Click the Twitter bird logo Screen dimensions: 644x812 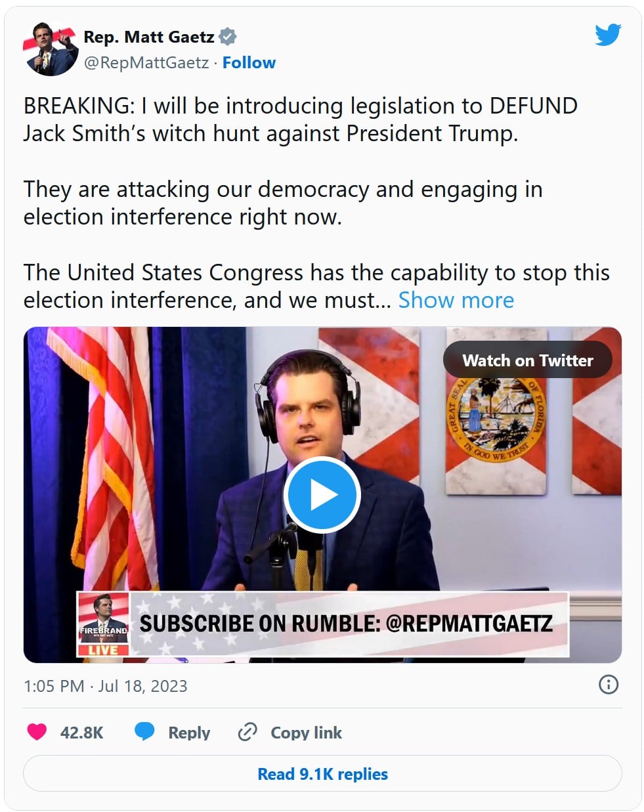tap(608, 35)
